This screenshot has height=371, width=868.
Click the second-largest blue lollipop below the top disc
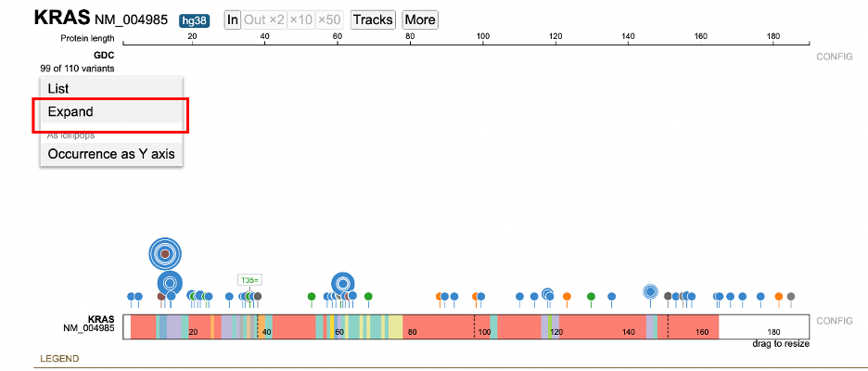click(169, 283)
